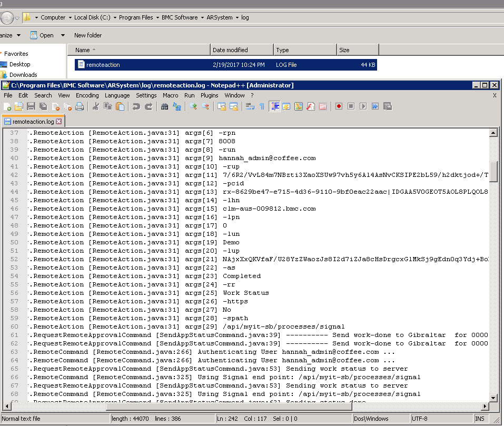
Task: Click the Save All toolbar icon
Action: tap(43, 107)
